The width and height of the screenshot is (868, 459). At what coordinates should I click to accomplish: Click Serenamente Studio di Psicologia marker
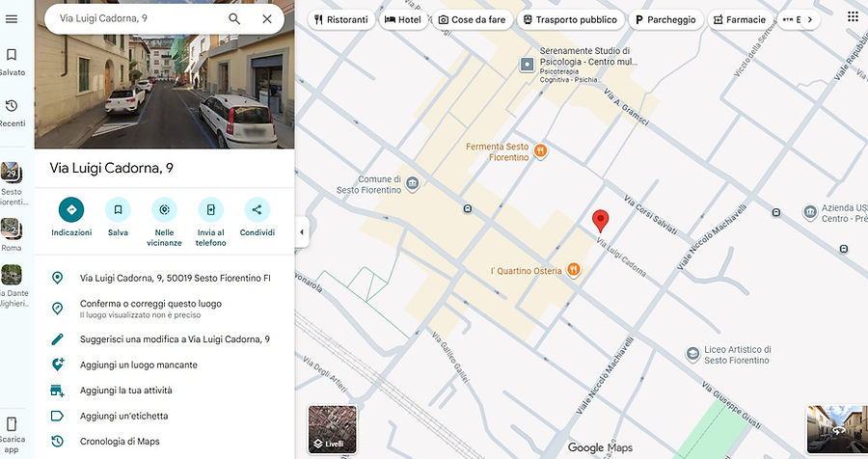click(527, 65)
